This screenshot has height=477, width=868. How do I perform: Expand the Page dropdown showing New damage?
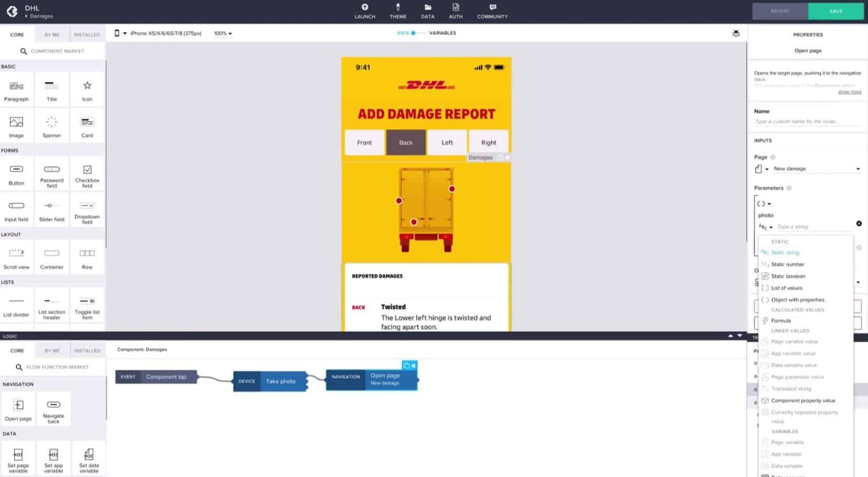click(816, 168)
